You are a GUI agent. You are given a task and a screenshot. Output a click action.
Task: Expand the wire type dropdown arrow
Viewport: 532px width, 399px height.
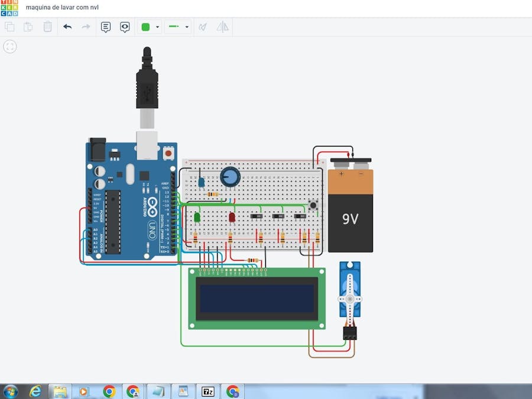(x=187, y=27)
